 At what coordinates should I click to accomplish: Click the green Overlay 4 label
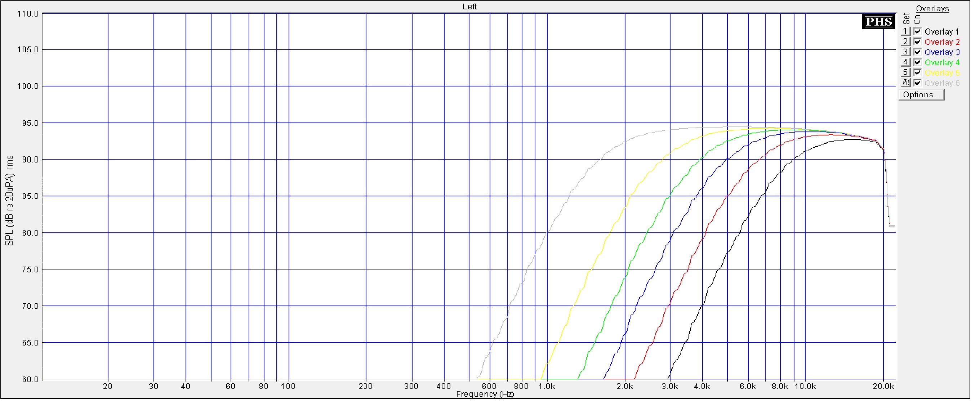point(941,63)
